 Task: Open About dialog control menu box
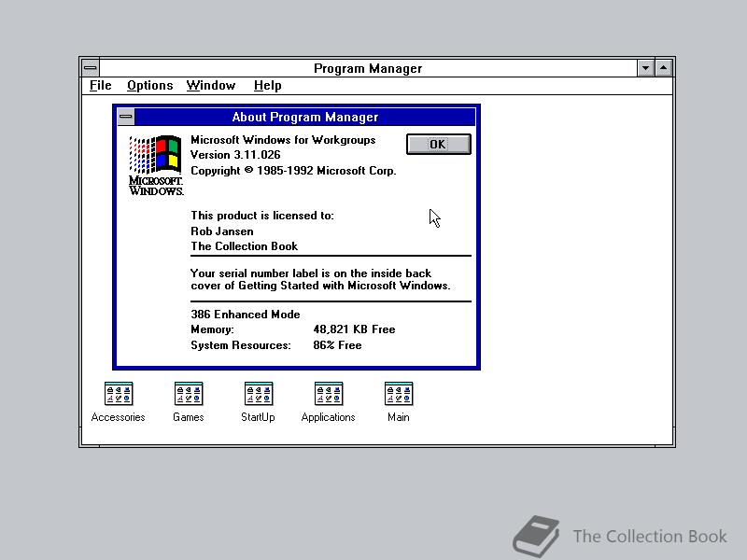126,117
